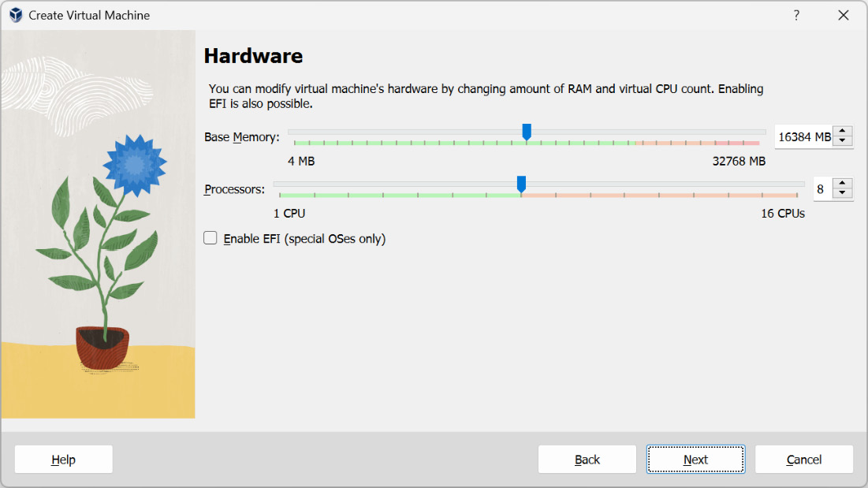Decrease Base Memory with the down arrow

point(842,141)
